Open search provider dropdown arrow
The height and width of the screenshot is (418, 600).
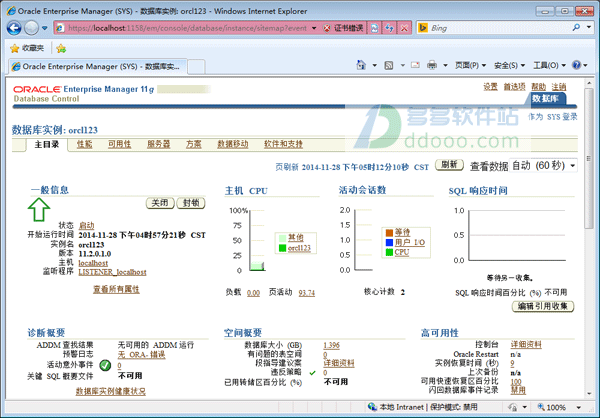589,28
